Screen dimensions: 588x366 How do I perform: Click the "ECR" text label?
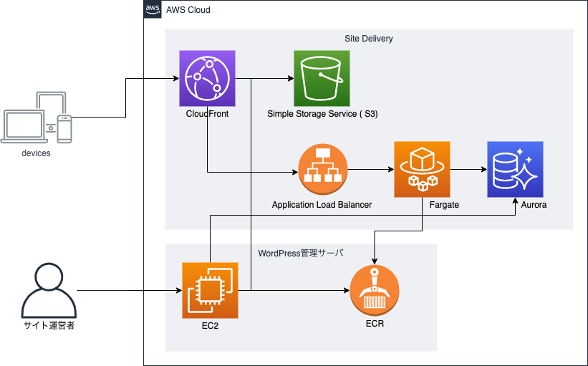point(375,324)
